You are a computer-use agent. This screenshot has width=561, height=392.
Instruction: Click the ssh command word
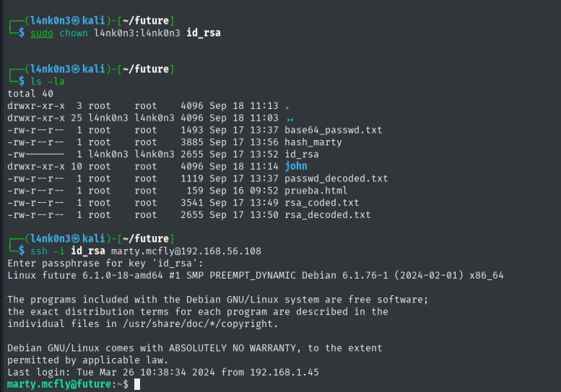click(x=38, y=251)
